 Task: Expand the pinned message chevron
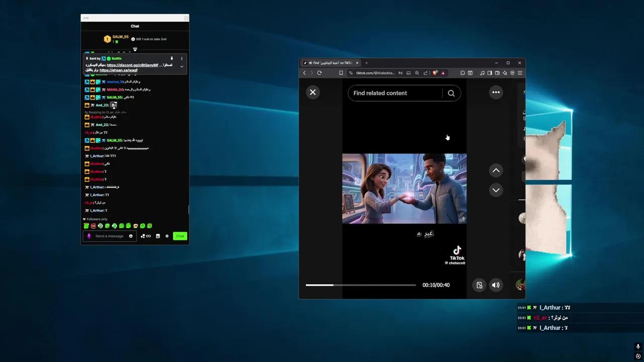(182, 66)
